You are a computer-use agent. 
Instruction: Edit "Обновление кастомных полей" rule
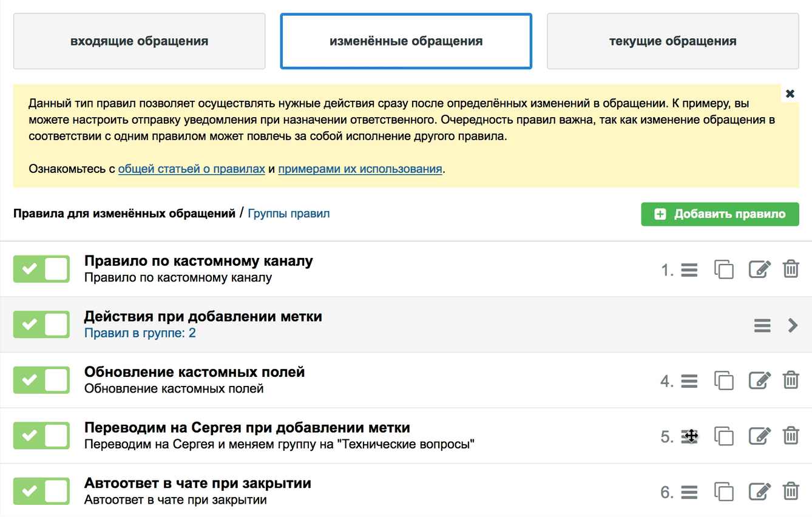(x=760, y=380)
